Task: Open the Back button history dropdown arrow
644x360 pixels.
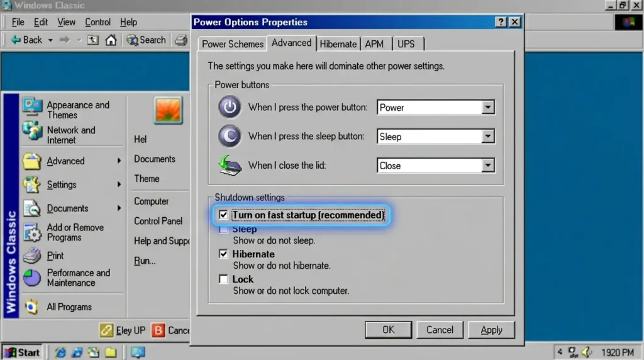Action: pyautogui.click(x=50, y=40)
